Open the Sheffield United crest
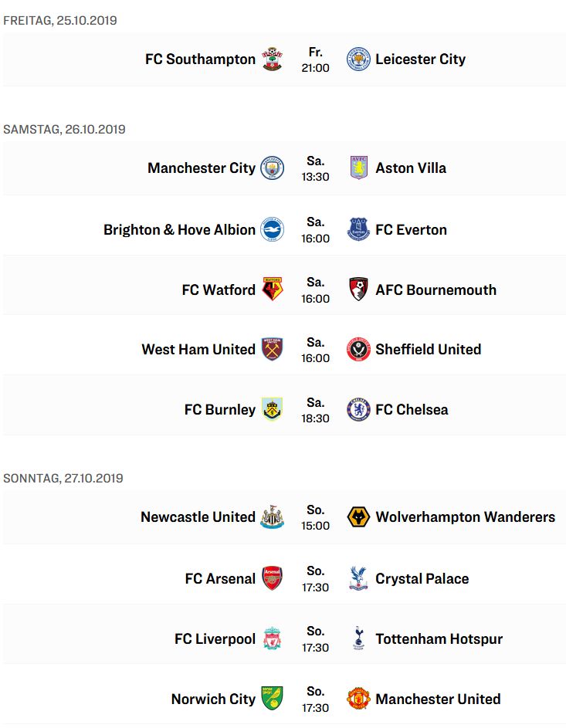This screenshot has width=566, height=728. click(x=358, y=349)
